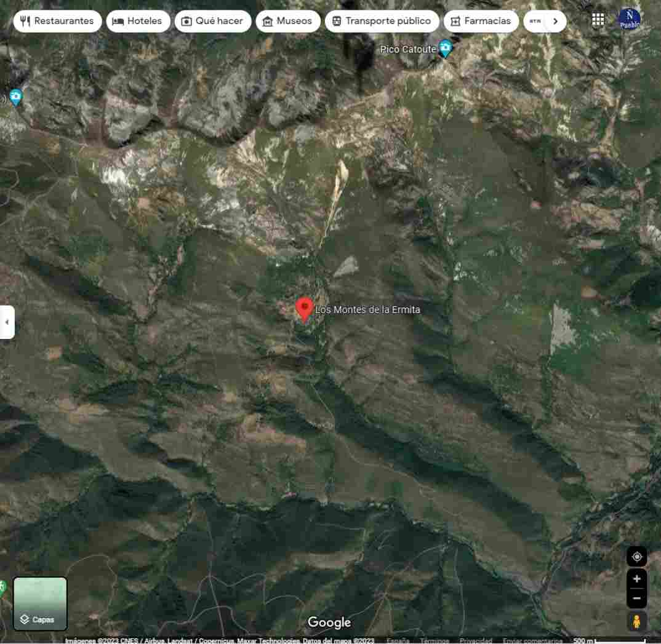Click the Pico Catoute photo marker
Image resolution: width=661 pixels, height=644 pixels.
click(x=445, y=49)
